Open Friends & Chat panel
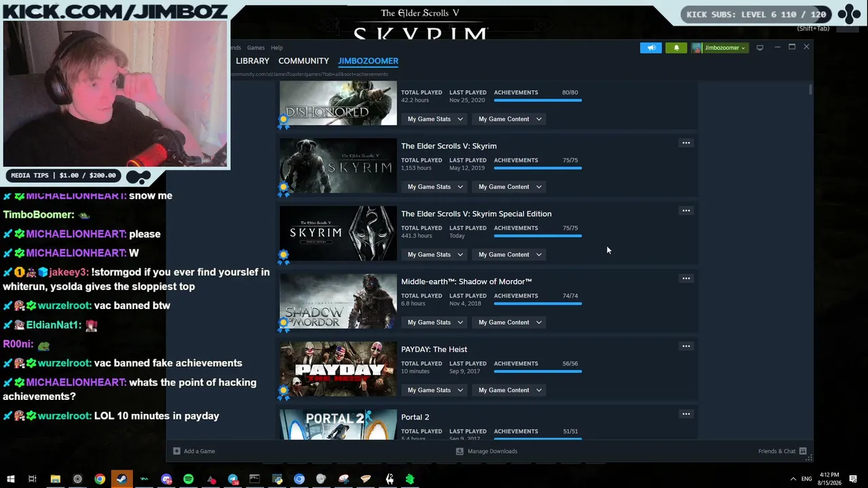The height and width of the screenshot is (488, 868). 782,451
